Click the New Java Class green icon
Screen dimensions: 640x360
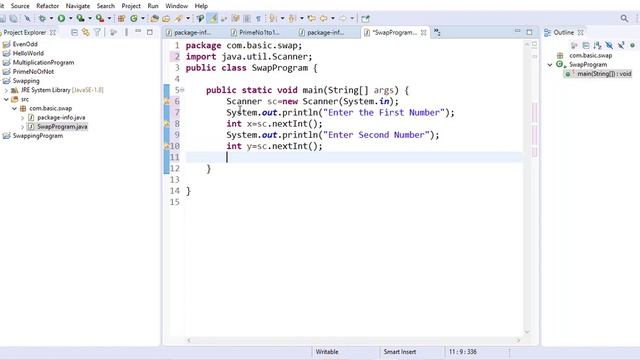pyautogui.click(x=133, y=18)
